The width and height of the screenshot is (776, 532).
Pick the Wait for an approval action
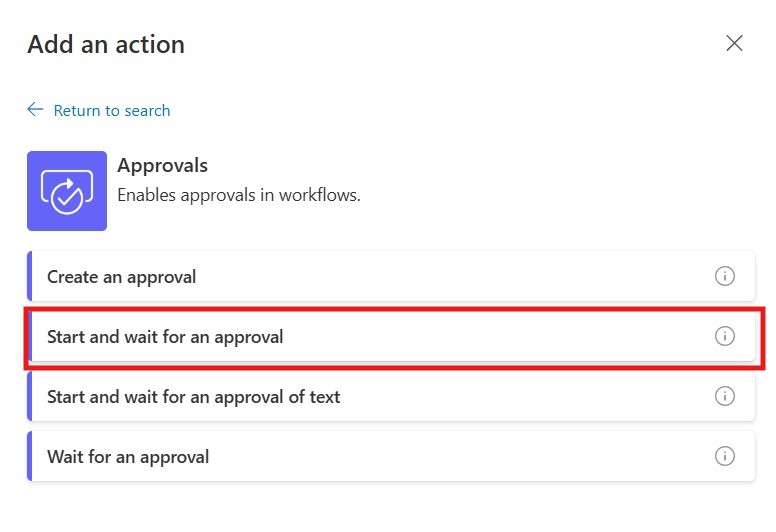[128, 457]
